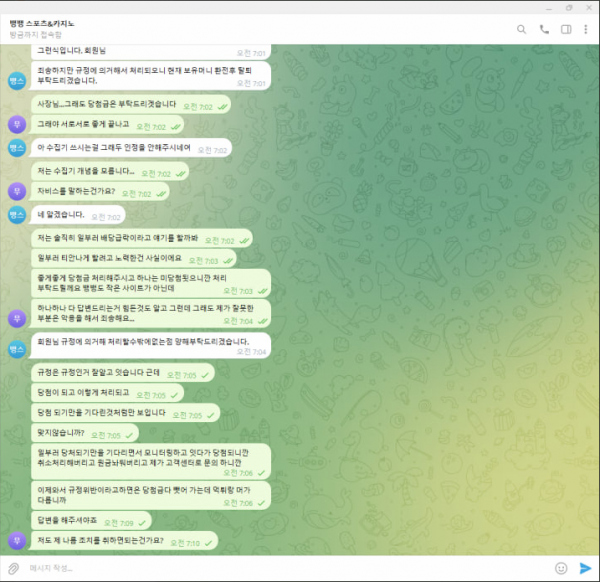The height and width of the screenshot is (582, 600).
Task: Click the status text under chat title
Action: pyautogui.click(x=36, y=35)
